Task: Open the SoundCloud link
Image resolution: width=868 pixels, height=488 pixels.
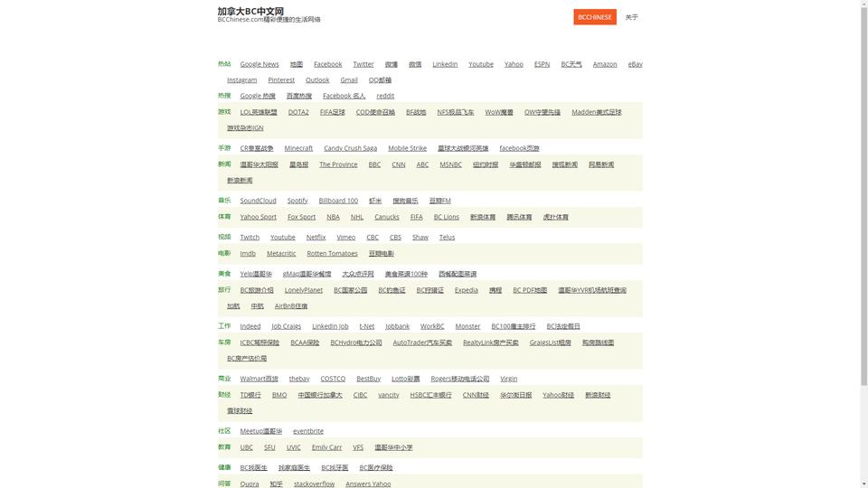Action: coord(258,201)
